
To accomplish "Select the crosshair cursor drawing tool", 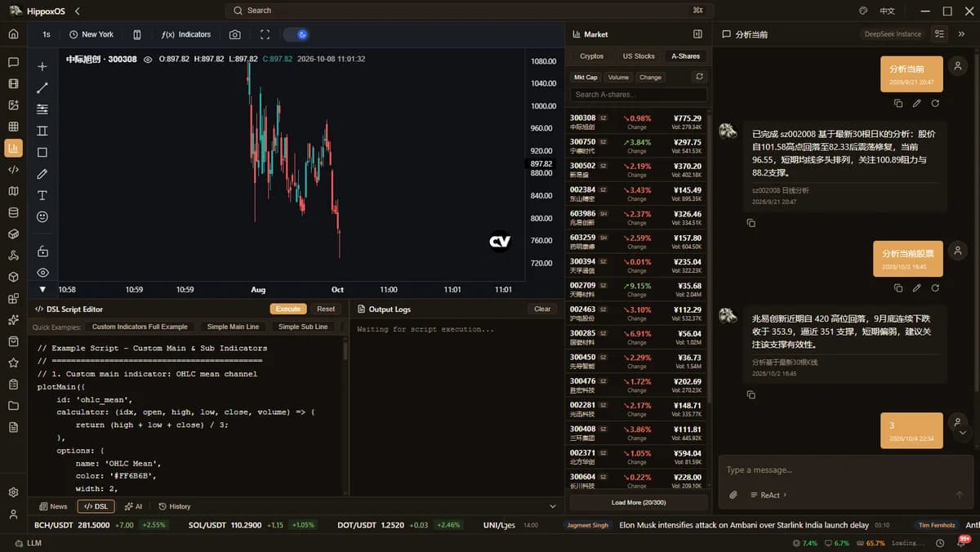I will coord(42,66).
